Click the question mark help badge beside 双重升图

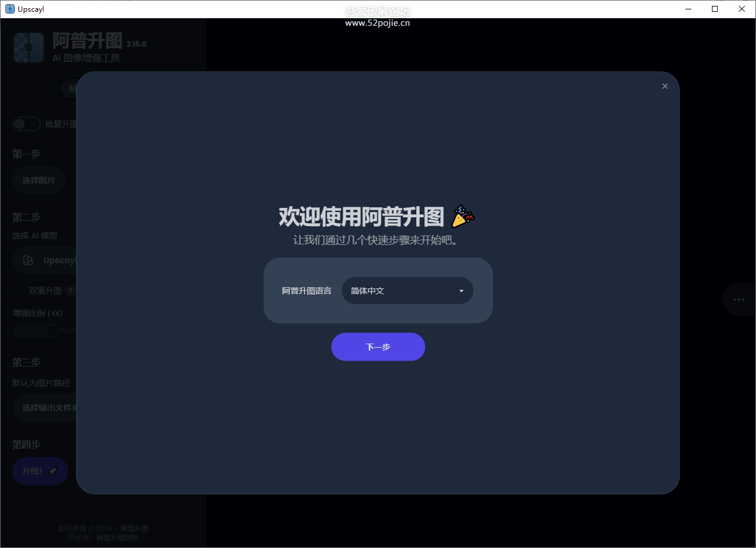[x=70, y=291]
